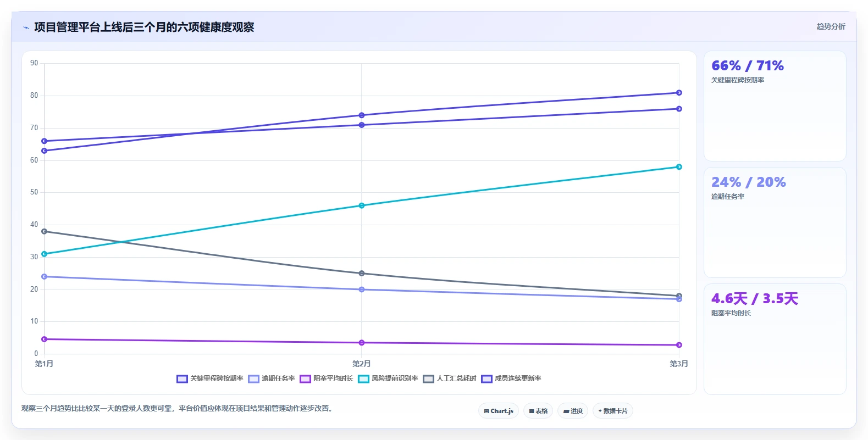The height and width of the screenshot is (440, 868).
Task: Select the 第2月 point at 74 on the chart
Action: pos(362,115)
